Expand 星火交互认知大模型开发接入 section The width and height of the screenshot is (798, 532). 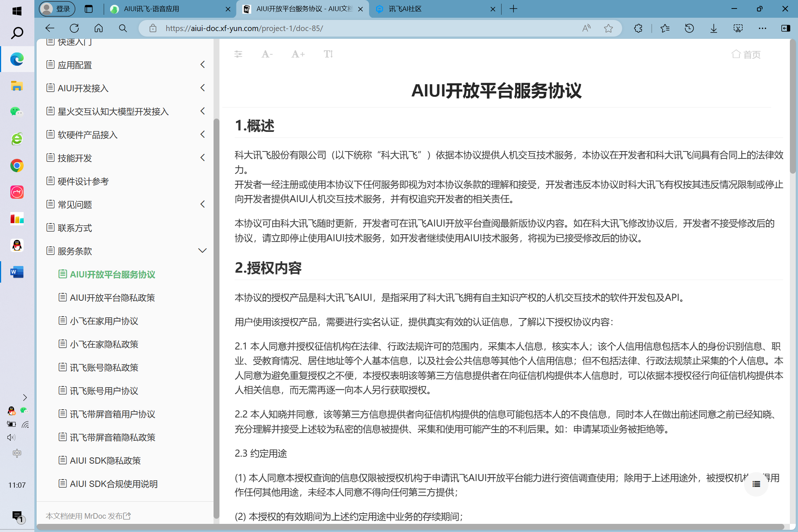[x=202, y=111]
